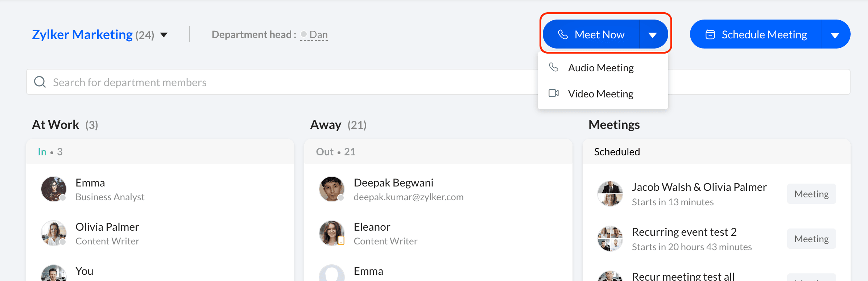Screen dimensions: 868x281
Task: Click the phone icon in Meet Now
Action: click(563, 34)
